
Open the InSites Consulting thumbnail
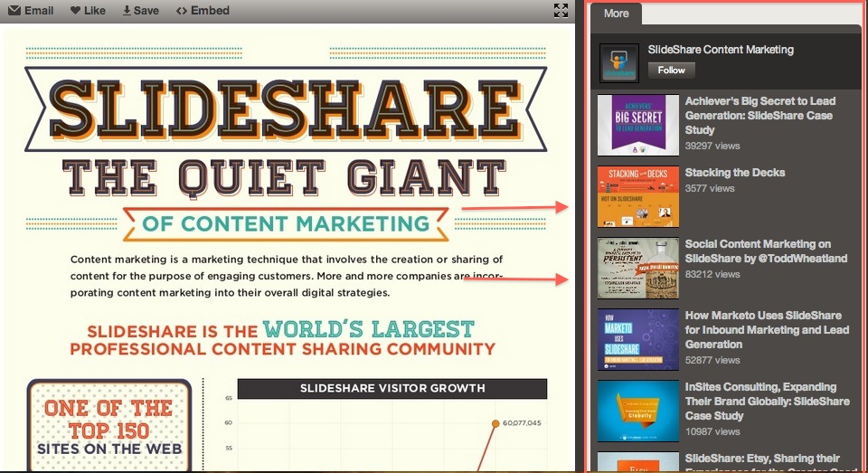(638, 411)
